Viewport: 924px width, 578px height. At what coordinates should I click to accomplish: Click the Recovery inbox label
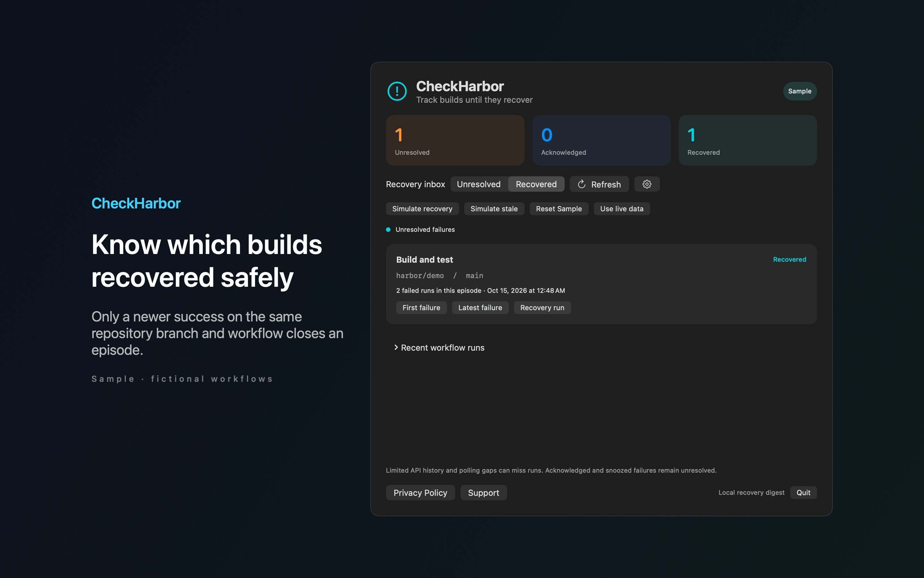[x=415, y=184]
